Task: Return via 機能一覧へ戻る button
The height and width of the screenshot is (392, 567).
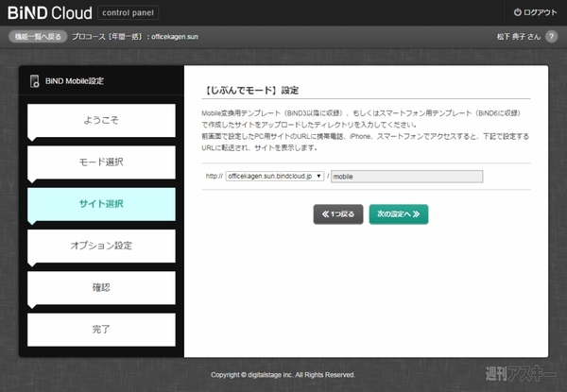Action: click(x=38, y=37)
